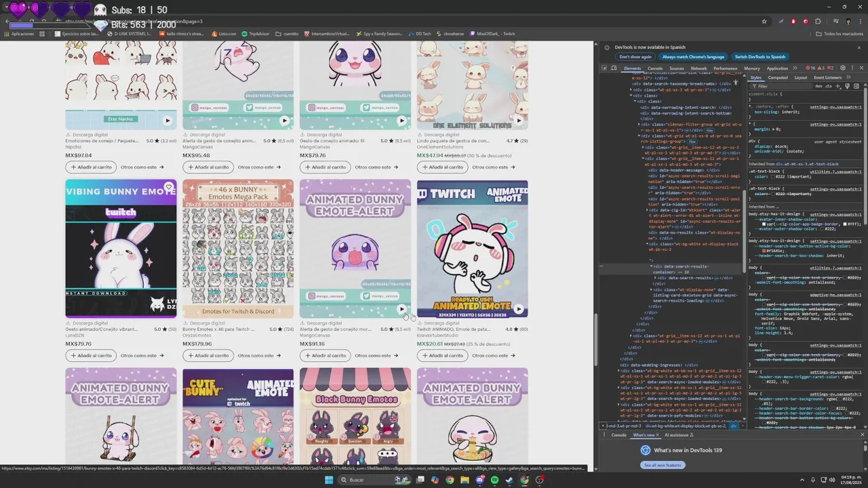
Task: Open the Application tab
Action: pyautogui.click(x=777, y=68)
